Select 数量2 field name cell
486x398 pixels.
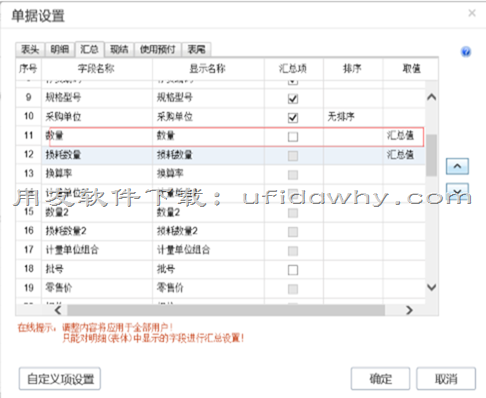click(97, 212)
